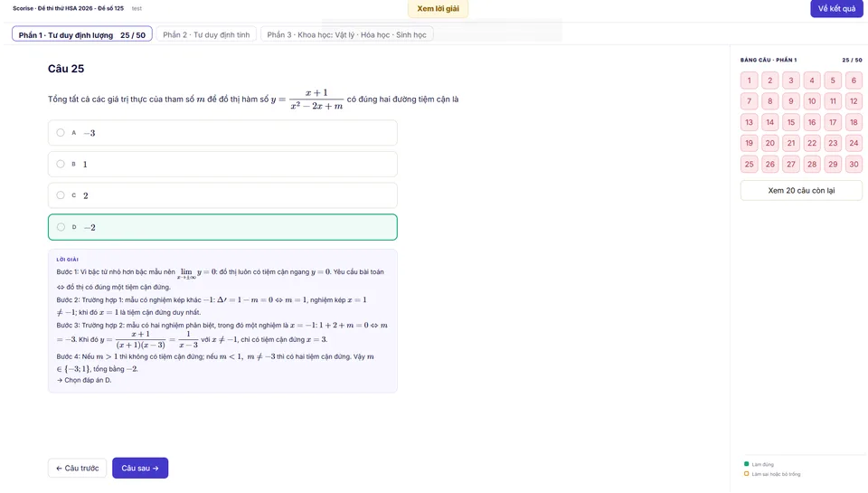This screenshot has width=868, height=493.
Task: Go to previous question with Câu trước
Action: coord(77,468)
